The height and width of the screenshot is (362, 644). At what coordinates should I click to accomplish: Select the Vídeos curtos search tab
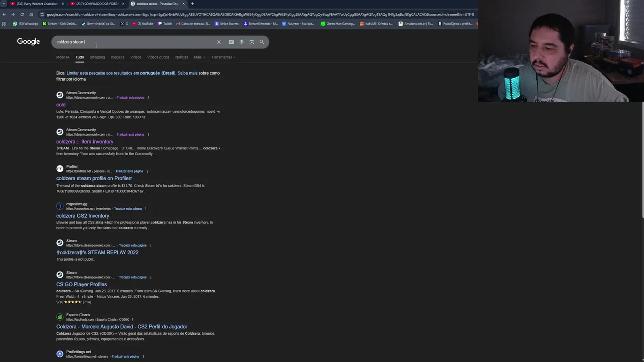[158, 57]
